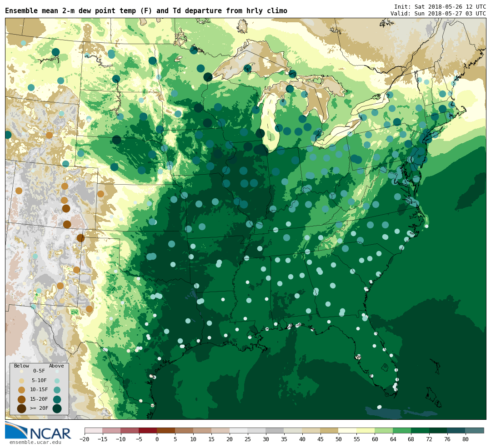491x448 pixels.
Task: Click the -20 to -15 colorbar segment
Action: [x=94, y=430]
